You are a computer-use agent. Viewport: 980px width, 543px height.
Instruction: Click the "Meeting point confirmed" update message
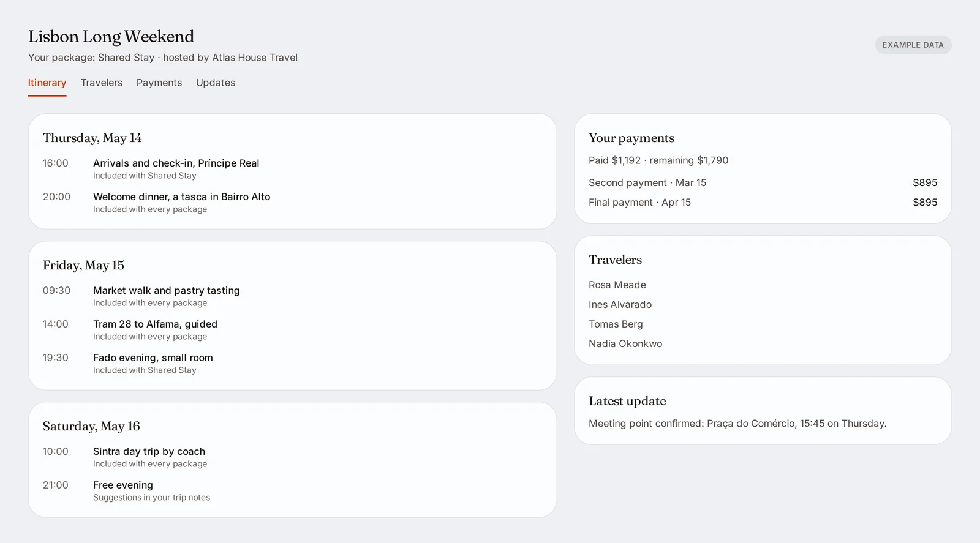point(737,424)
